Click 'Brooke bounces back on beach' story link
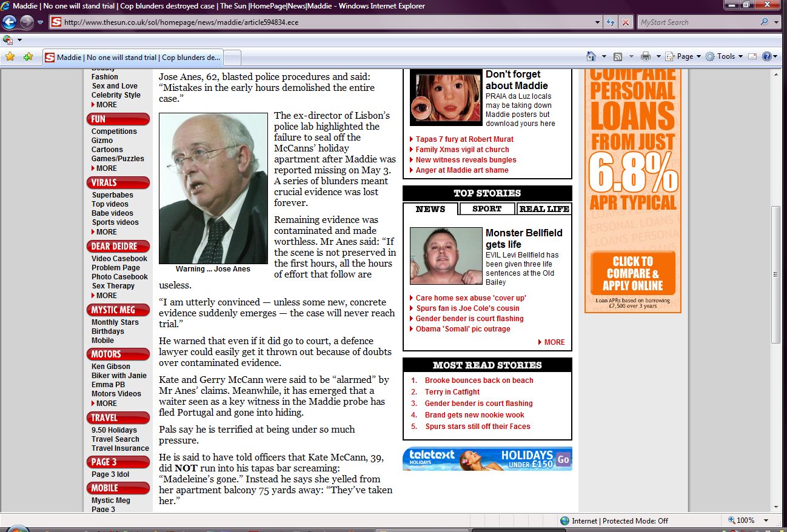This screenshot has height=532, width=787. coord(479,381)
